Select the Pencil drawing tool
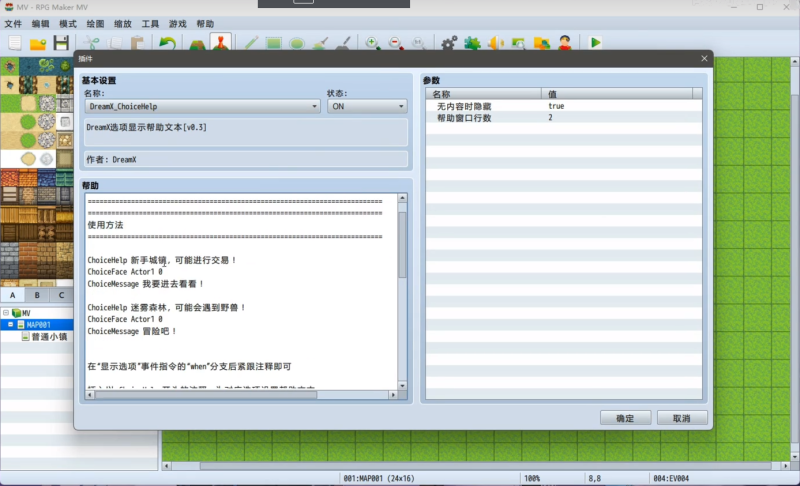The height and width of the screenshot is (486, 800). 251,43
